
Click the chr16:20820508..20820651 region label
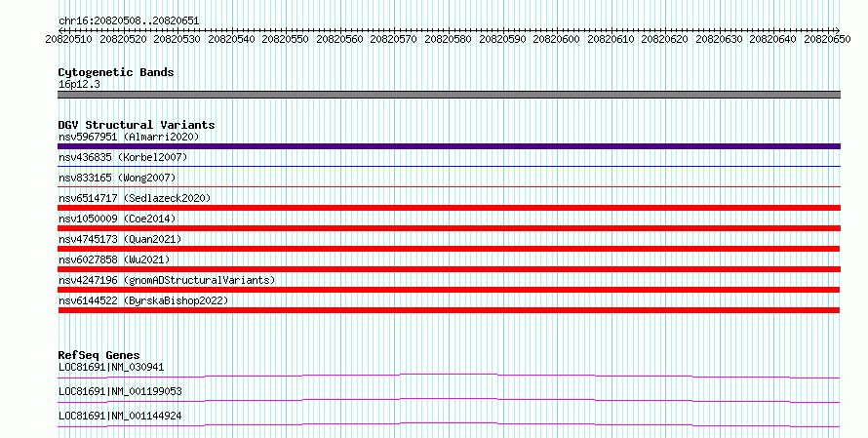(x=129, y=20)
